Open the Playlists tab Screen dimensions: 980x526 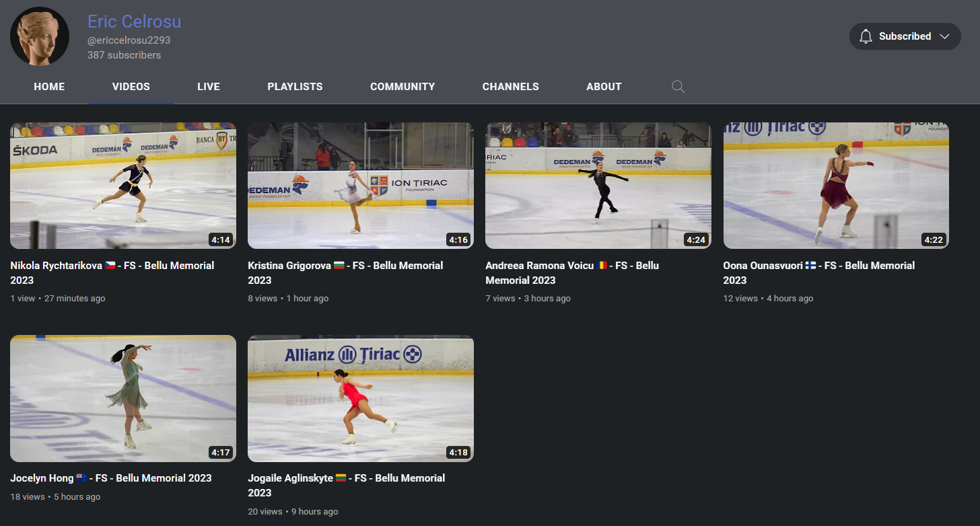coord(295,87)
